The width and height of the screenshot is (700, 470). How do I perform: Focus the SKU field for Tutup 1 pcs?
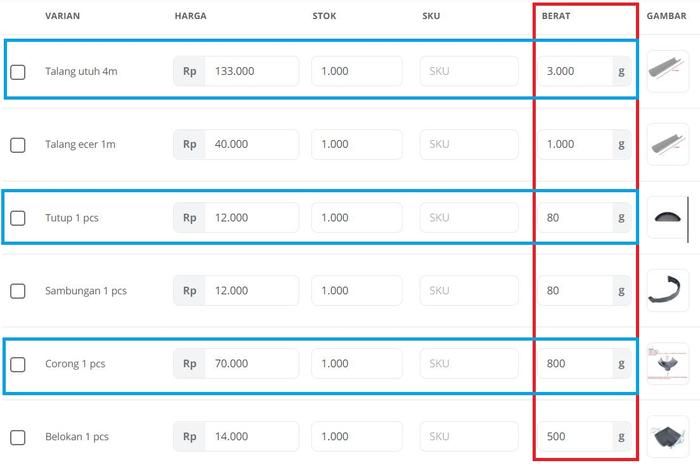coord(469,217)
